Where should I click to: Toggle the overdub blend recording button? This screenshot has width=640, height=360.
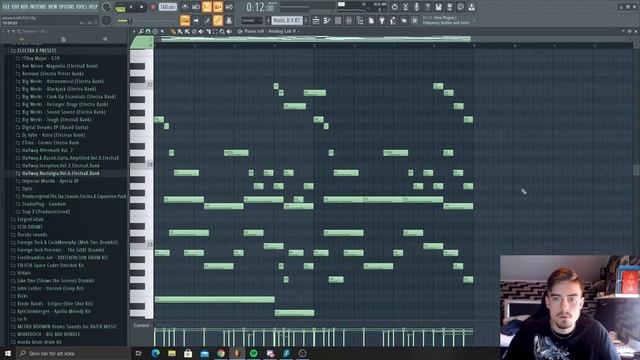[x=218, y=7]
